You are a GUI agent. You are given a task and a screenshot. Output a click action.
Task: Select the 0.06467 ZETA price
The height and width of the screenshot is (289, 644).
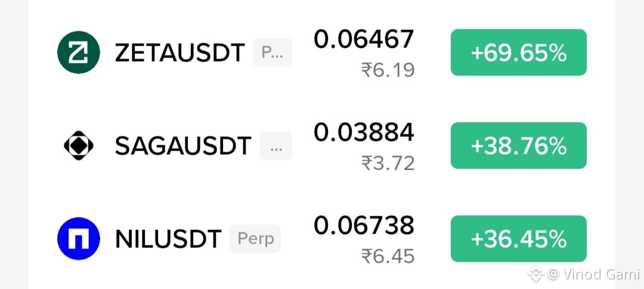click(364, 39)
